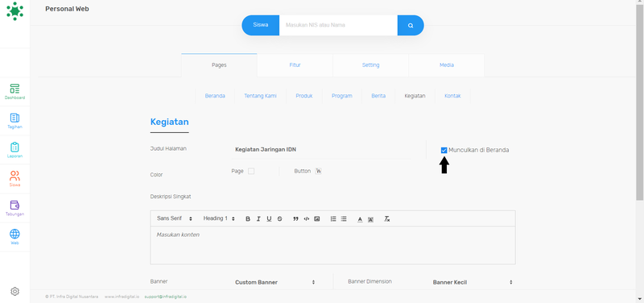Open the Beranda page sub-tab
The image size is (644, 303).
215,96
